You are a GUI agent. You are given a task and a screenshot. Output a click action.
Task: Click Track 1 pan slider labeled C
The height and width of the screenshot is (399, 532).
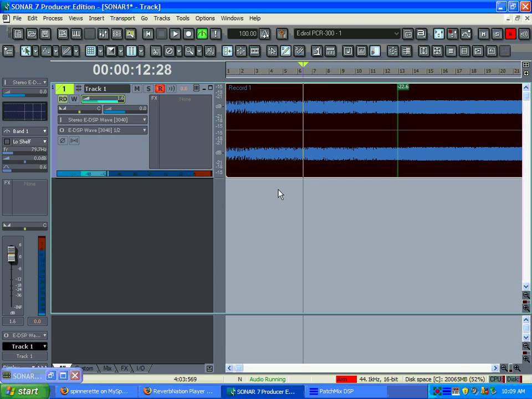pyautogui.click(x=80, y=109)
